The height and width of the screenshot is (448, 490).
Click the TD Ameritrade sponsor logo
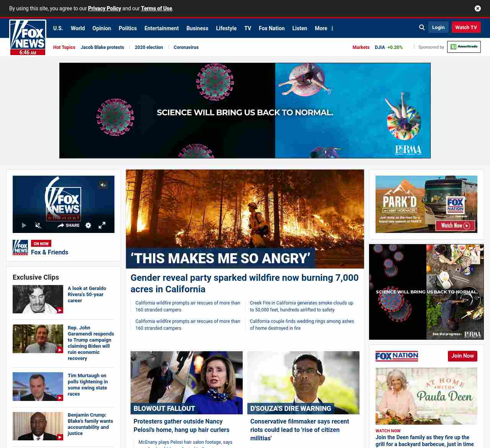(x=464, y=47)
